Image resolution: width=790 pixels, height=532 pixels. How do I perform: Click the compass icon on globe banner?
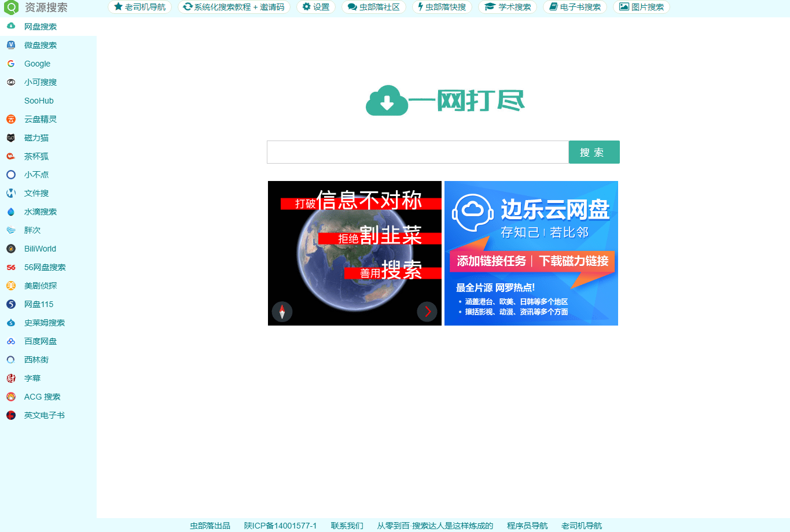tap(282, 312)
